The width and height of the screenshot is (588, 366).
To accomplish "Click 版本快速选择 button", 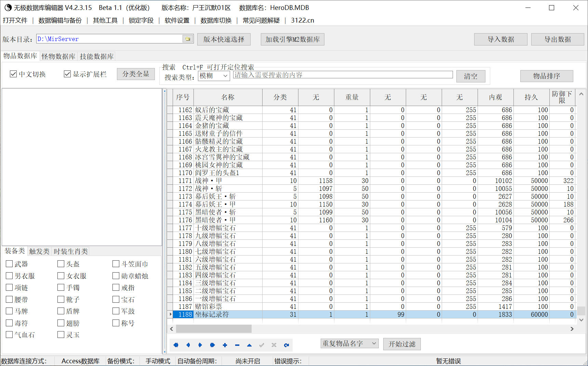I will tap(224, 39).
